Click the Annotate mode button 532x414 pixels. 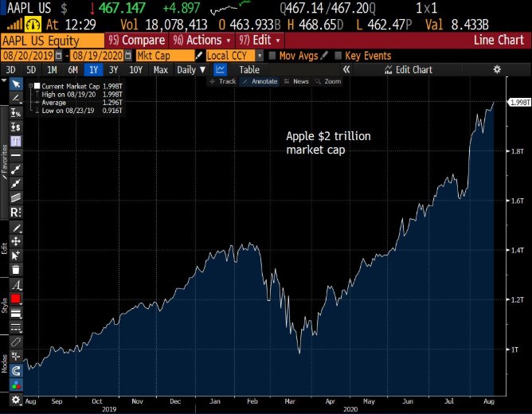[x=260, y=81]
